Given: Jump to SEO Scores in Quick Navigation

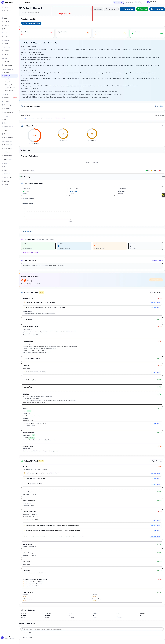Looking at the screenshot, I should [x=31, y=118].
